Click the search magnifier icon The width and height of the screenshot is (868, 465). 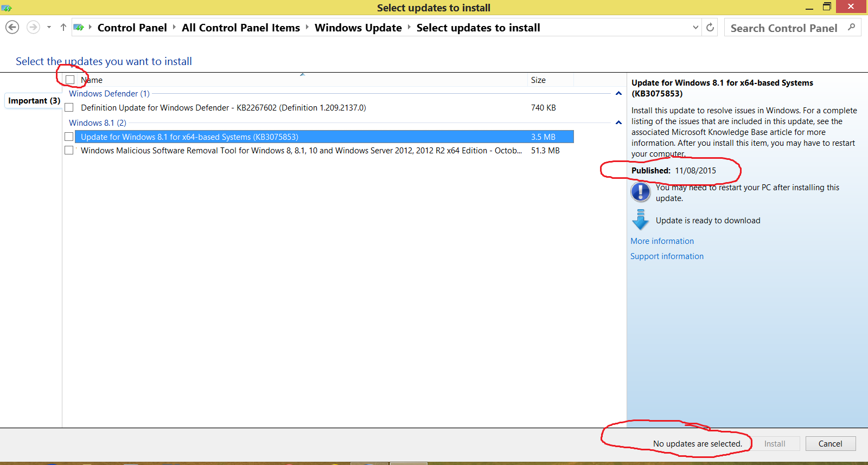tap(851, 27)
